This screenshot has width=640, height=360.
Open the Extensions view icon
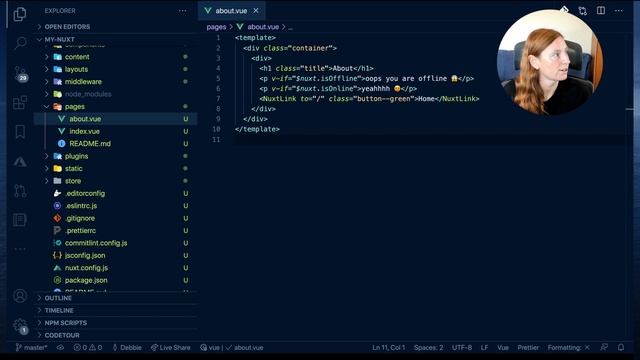click(20, 103)
